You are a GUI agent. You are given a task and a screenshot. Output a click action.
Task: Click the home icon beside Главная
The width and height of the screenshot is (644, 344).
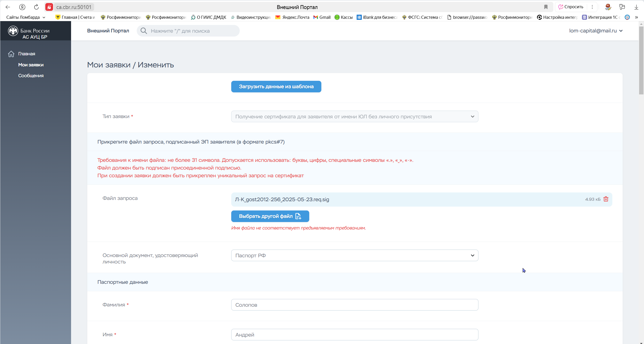tap(11, 54)
